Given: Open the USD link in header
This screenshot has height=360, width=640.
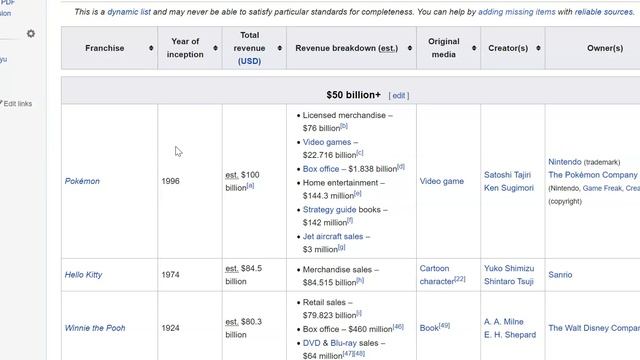Looking at the screenshot, I should 249,61.
